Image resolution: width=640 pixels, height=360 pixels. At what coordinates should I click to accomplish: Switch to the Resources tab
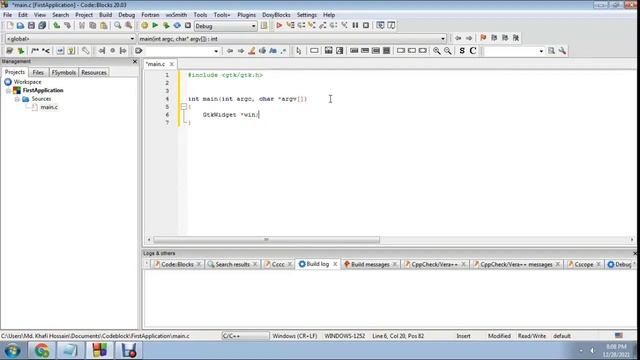tap(93, 73)
